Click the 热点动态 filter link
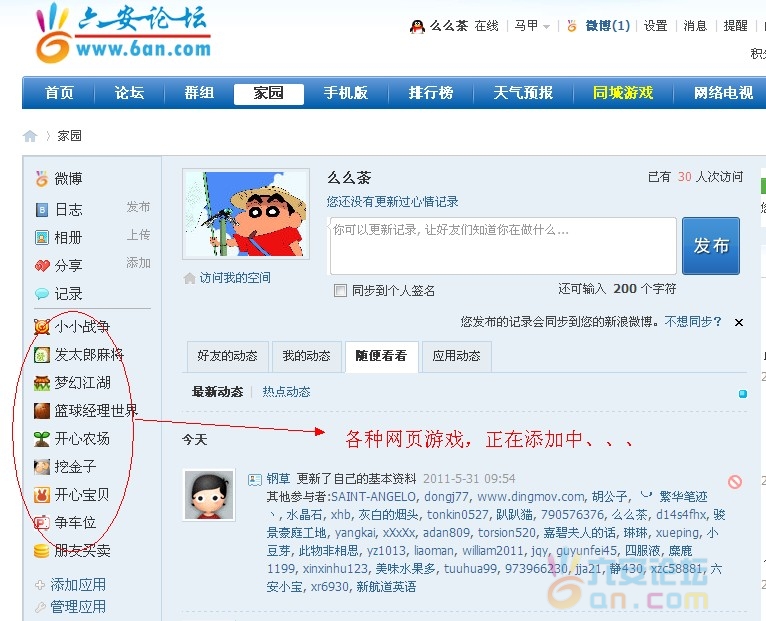 (286, 392)
